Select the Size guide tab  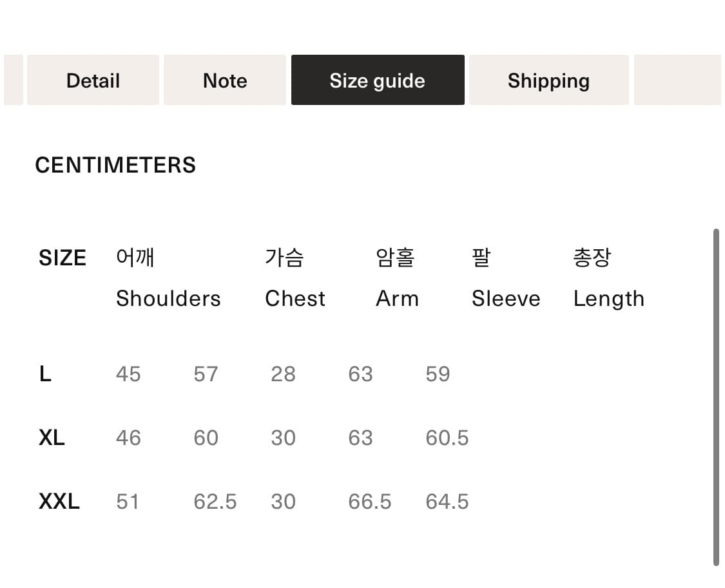click(378, 81)
